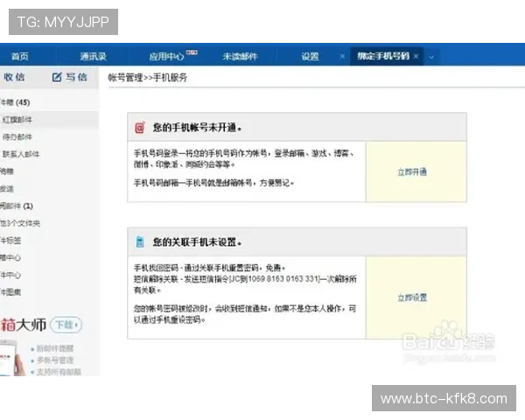
Task: Close the 设置 tab with its x
Action: (342, 56)
